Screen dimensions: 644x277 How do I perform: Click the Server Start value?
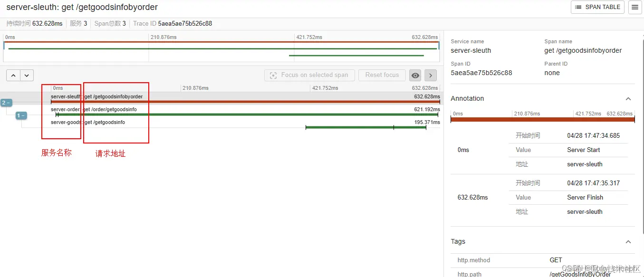(584, 150)
